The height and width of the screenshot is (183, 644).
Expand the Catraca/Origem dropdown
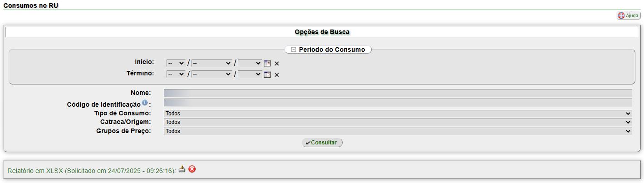click(398, 122)
